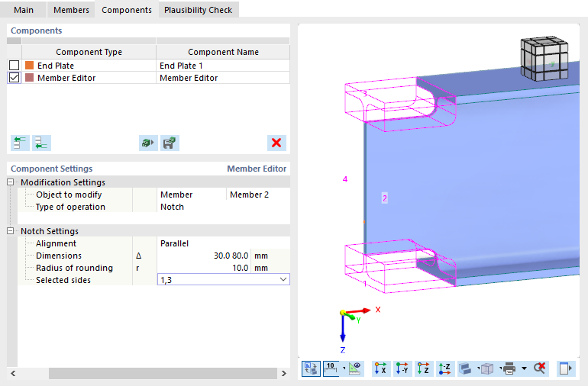The image size is (588, 386).
Task: Click the detach viewer window icon
Action: tap(566, 368)
